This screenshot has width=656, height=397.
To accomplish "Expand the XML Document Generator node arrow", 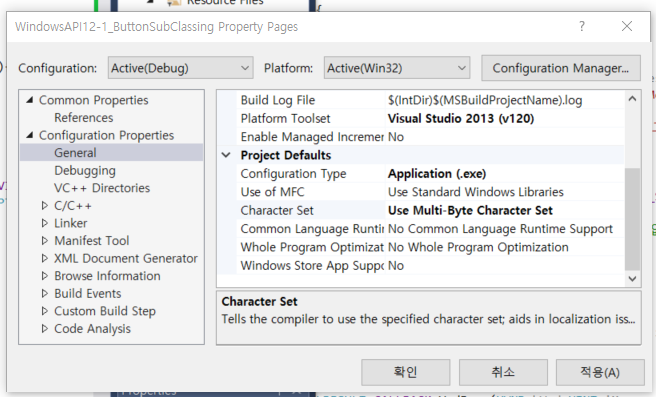I will pyautogui.click(x=45, y=258).
